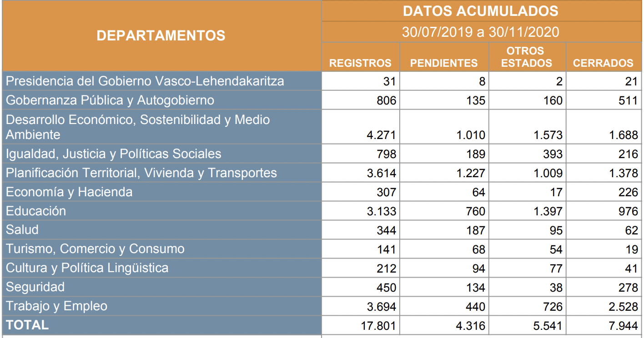Select the Educación row label
Image resolution: width=644 pixels, height=338 pixels.
tap(36, 211)
